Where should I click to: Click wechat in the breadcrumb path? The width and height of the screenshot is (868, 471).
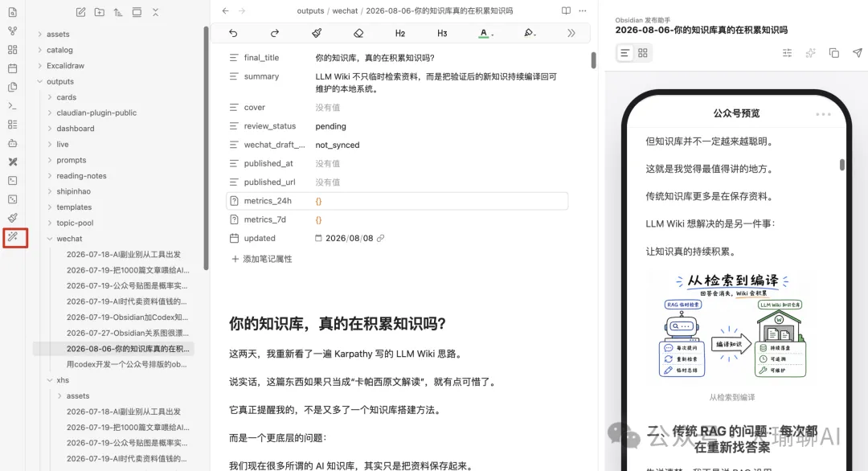[345, 10]
